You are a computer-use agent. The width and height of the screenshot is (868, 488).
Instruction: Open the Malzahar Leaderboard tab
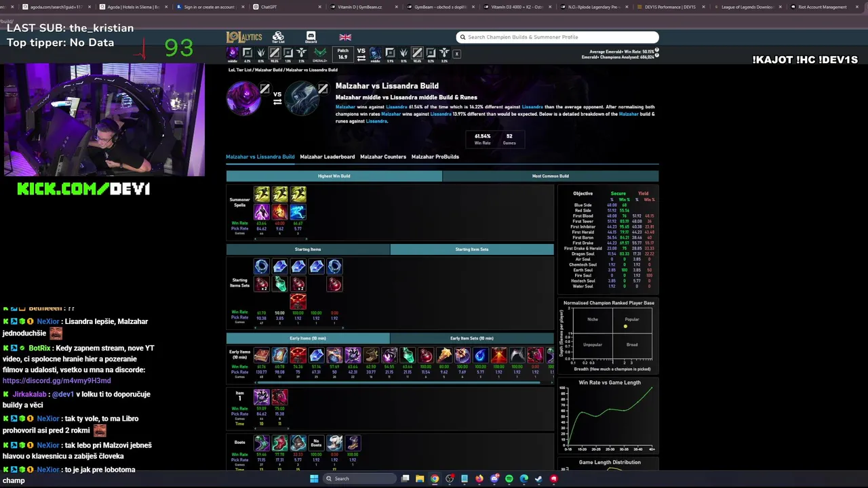(x=328, y=157)
